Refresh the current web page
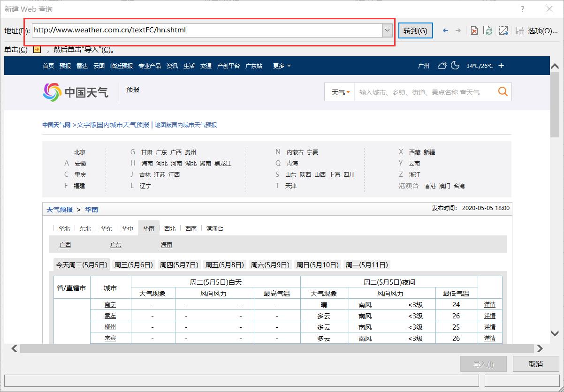The width and height of the screenshot is (564, 392). 488,30
